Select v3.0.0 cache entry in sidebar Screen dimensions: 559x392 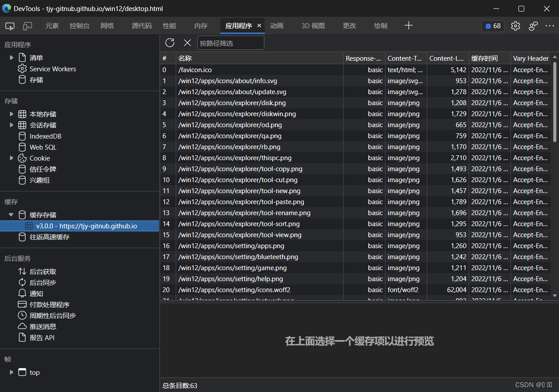[x=79, y=226]
